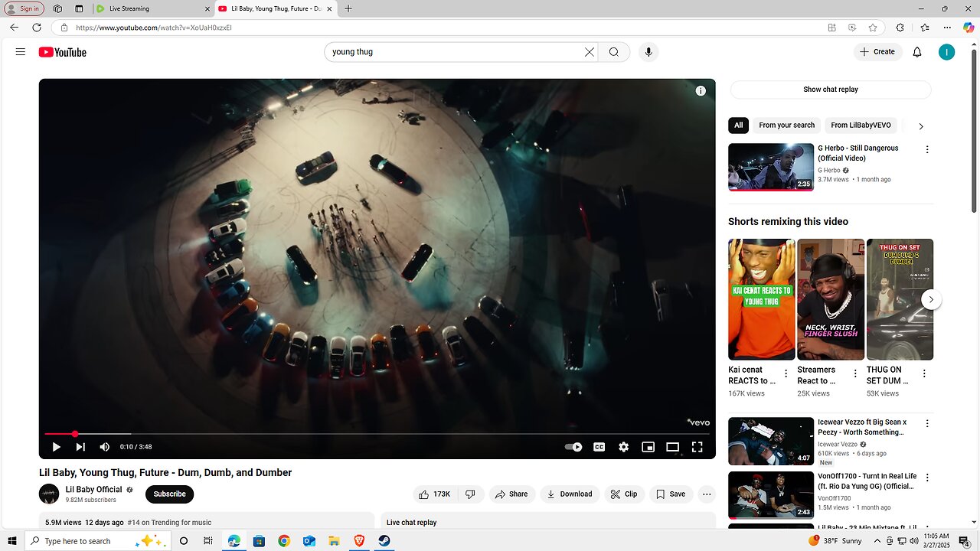Click the Windows taskbar search box
Viewport: 980px width, 551px height.
pyautogui.click(x=97, y=541)
